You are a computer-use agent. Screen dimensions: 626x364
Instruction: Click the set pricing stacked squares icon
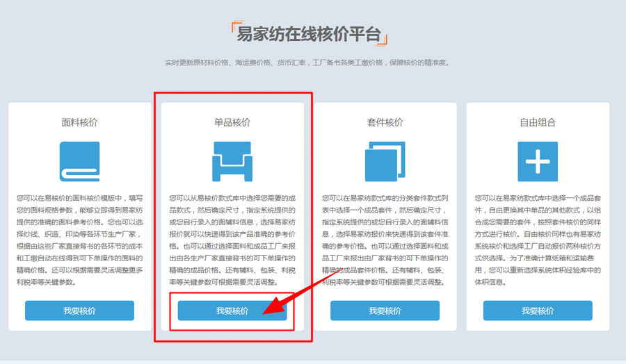[385, 161]
